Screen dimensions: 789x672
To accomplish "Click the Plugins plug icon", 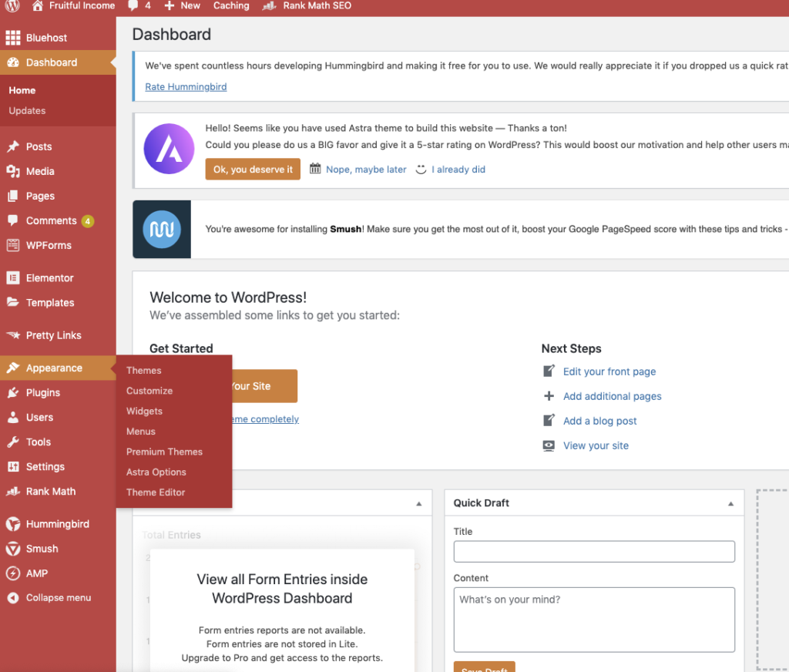I will 13,392.
